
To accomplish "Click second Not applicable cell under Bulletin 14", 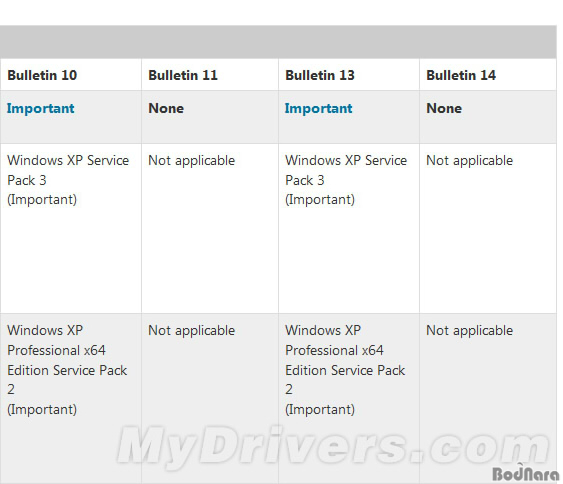I will [x=470, y=331].
